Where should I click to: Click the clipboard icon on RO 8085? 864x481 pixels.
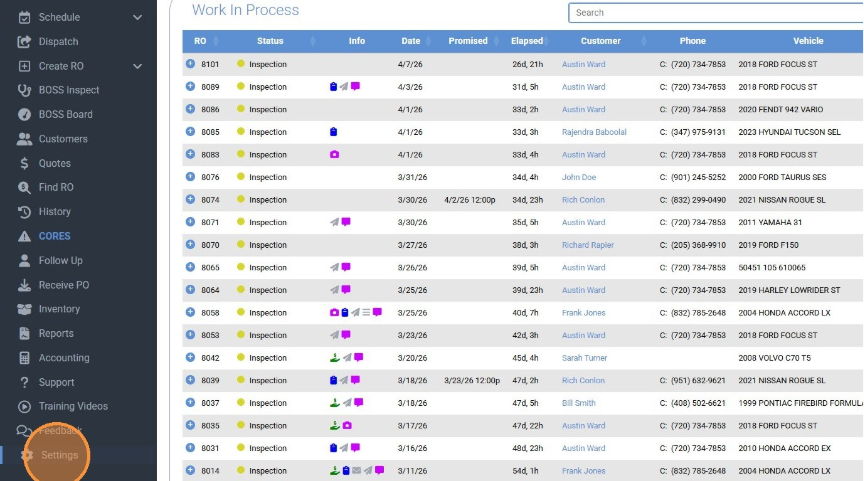tap(333, 132)
